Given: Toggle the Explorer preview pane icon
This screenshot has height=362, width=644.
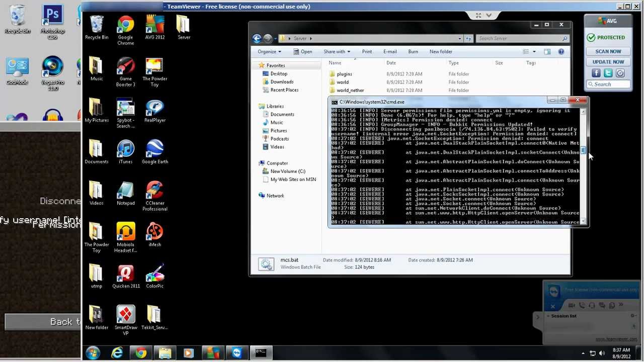Looking at the screenshot, I should (x=547, y=51).
